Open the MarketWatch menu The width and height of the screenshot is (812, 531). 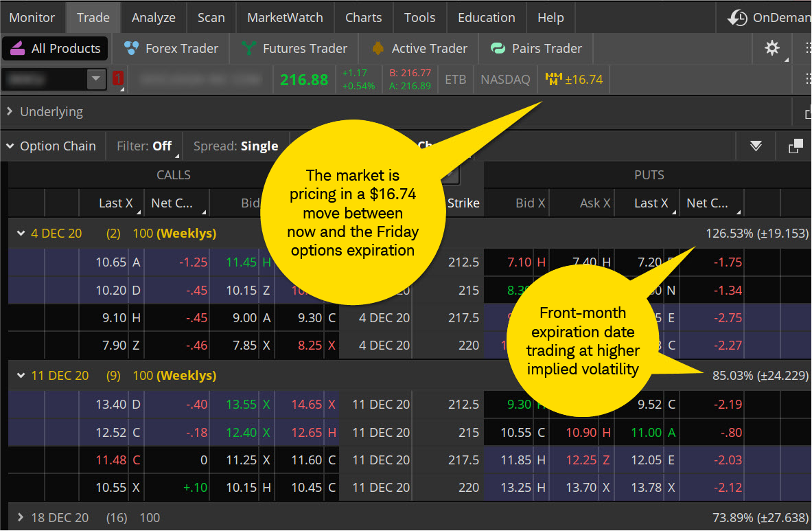click(x=284, y=17)
